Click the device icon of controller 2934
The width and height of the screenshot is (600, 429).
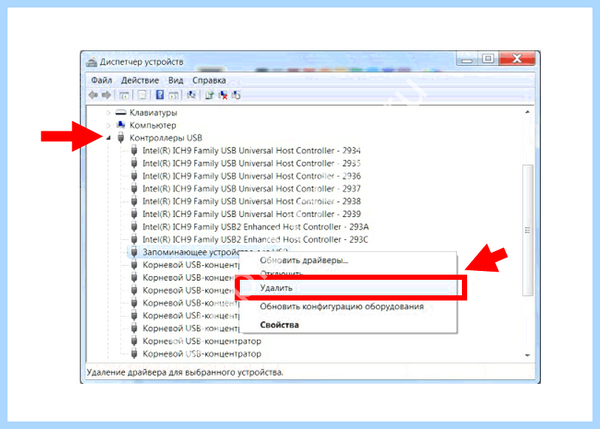point(134,150)
